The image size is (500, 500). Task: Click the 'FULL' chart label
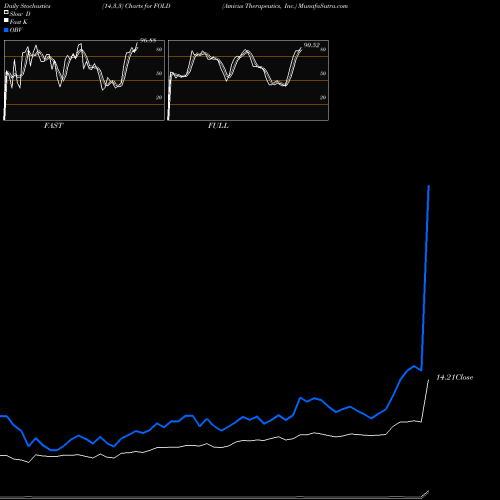tap(218, 126)
